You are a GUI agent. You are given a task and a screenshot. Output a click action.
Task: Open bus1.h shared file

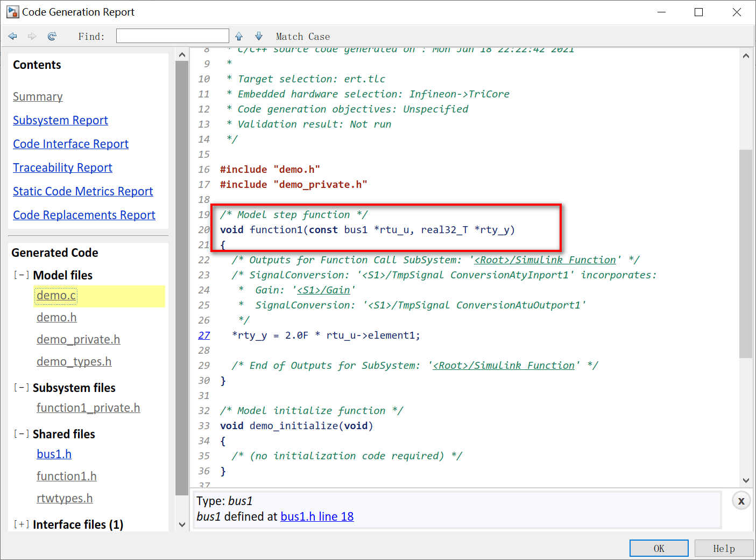click(x=54, y=454)
